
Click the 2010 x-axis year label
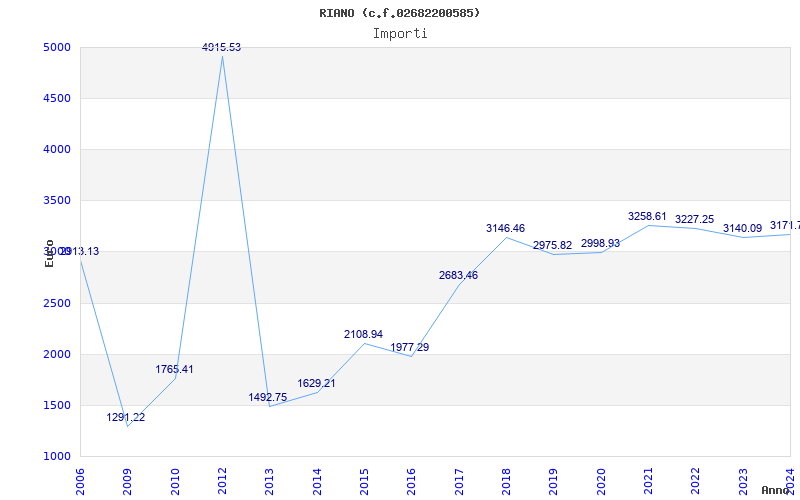(175, 482)
